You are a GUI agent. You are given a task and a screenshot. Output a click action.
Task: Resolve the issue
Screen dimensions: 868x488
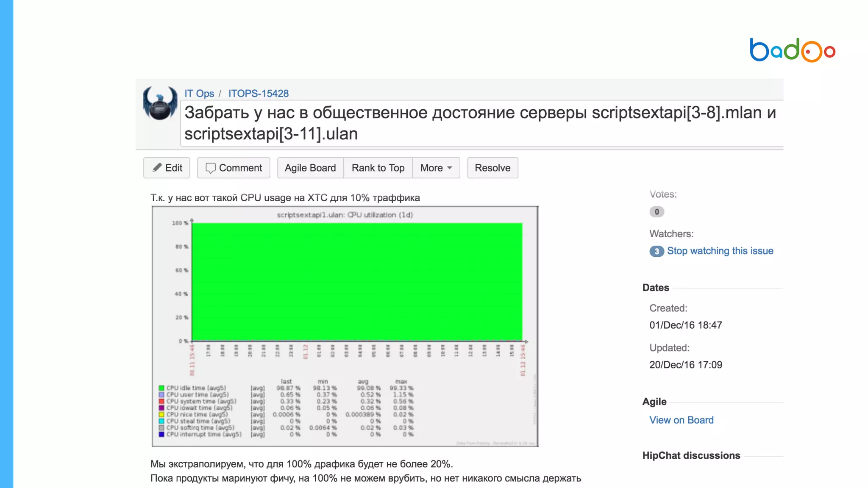click(492, 168)
